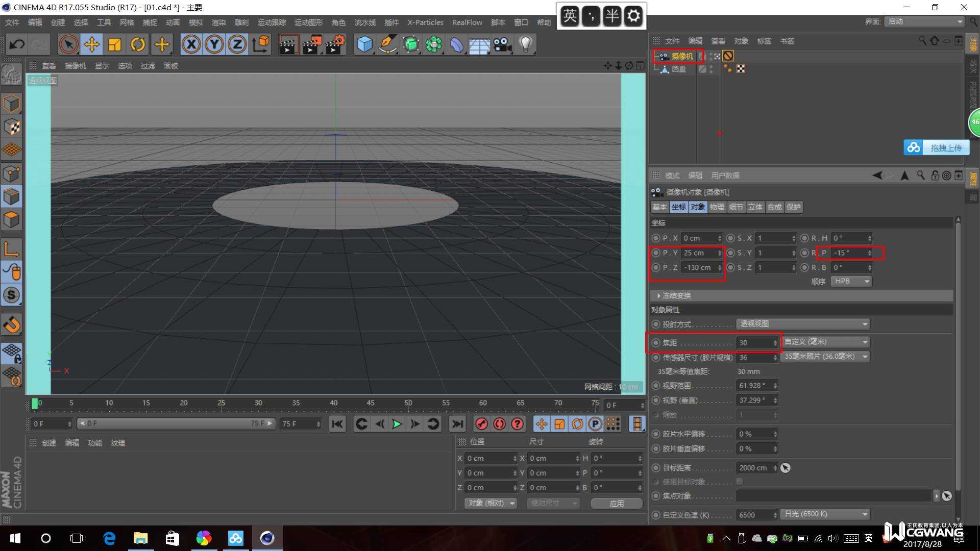Click the 应用 apply button
The width and height of the screenshot is (980, 551).
click(617, 503)
